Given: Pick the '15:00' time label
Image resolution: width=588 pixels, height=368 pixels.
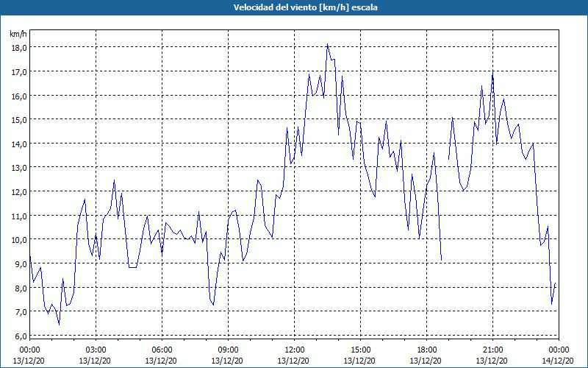Looking at the screenshot, I should [360, 350].
